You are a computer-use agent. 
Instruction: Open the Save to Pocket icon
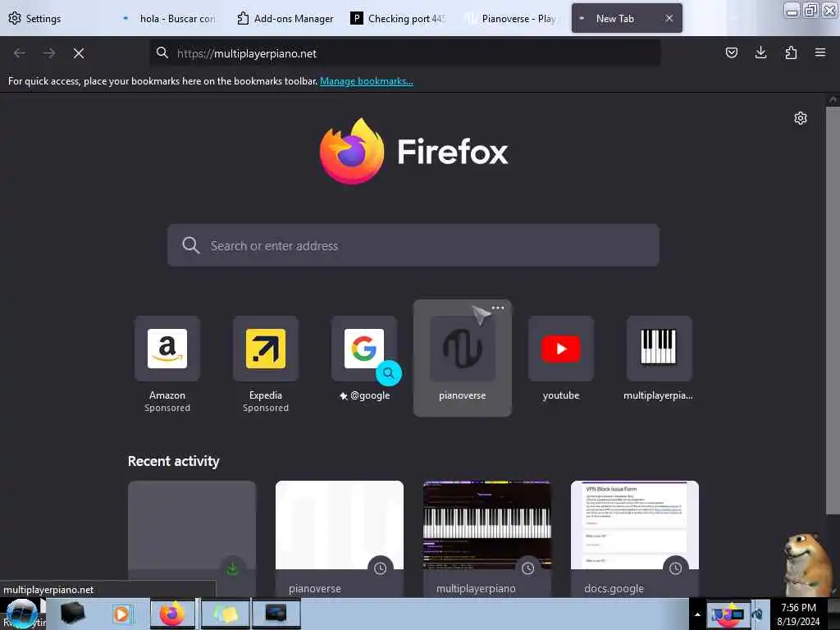(x=731, y=52)
